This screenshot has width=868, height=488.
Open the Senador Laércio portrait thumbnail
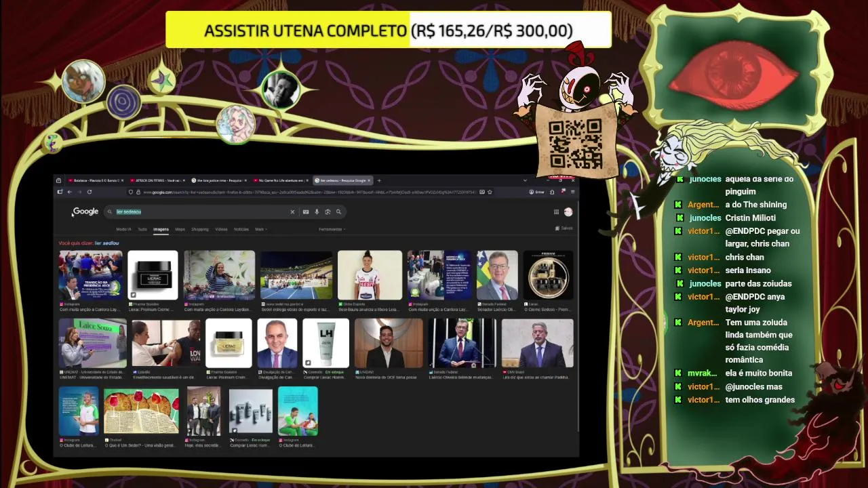tap(497, 275)
